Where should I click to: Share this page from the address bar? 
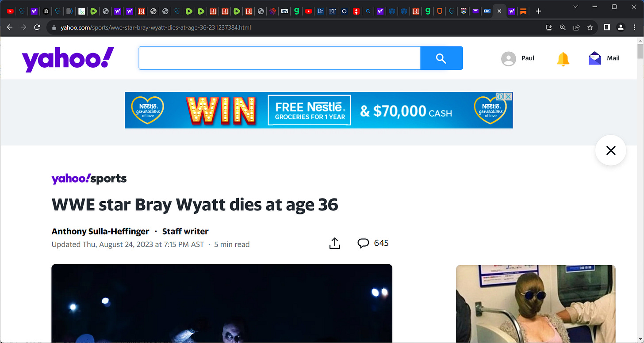(576, 27)
